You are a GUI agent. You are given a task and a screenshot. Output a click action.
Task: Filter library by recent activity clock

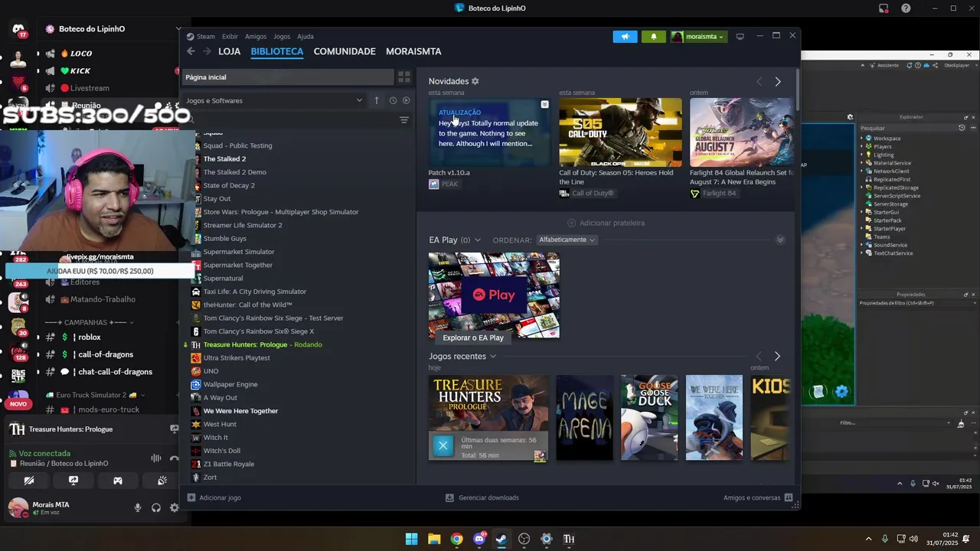click(x=393, y=100)
